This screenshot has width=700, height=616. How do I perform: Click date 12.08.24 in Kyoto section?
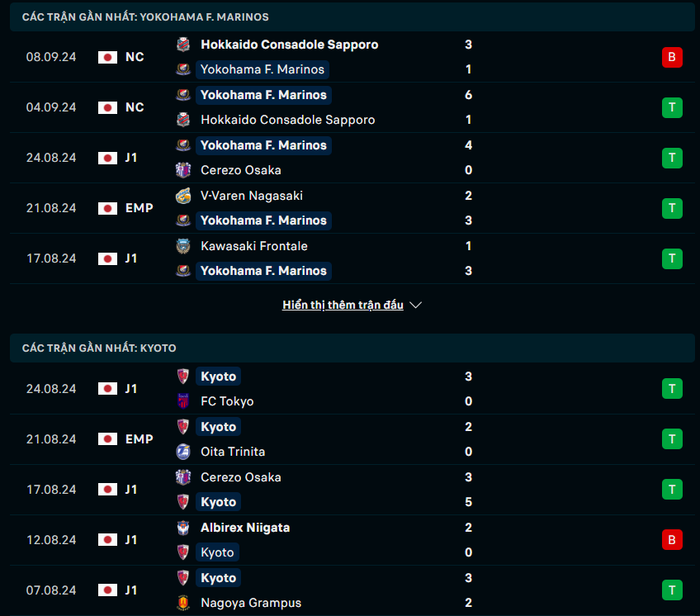[x=51, y=540]
